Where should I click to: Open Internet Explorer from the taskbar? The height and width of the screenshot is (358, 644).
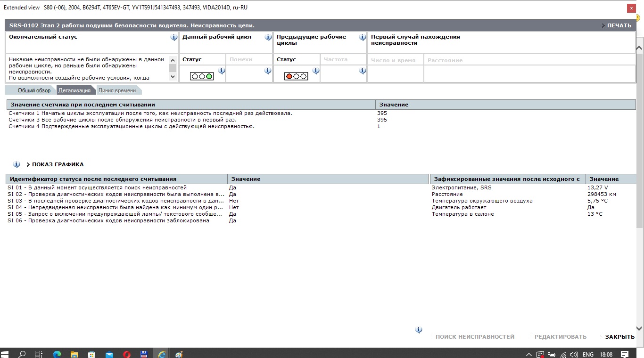click(161, 354)
